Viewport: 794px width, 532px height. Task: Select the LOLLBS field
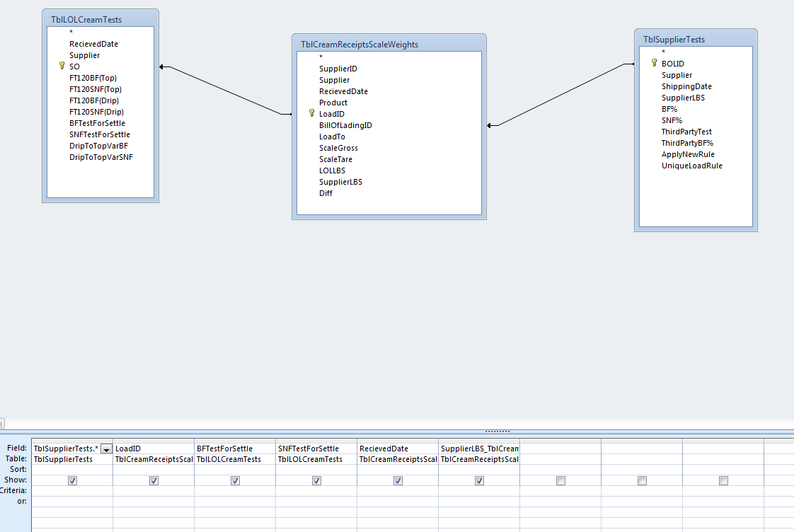click(x=332, y=170)
